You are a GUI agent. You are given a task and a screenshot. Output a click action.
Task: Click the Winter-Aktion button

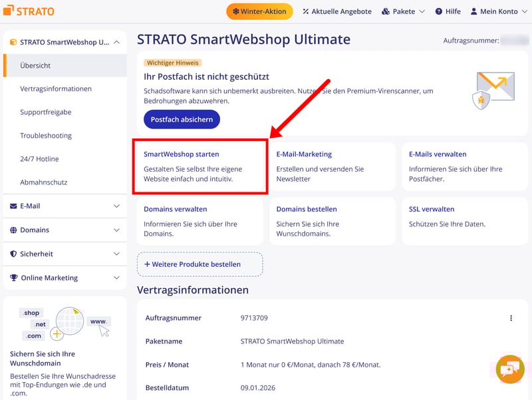coord(259,11)
